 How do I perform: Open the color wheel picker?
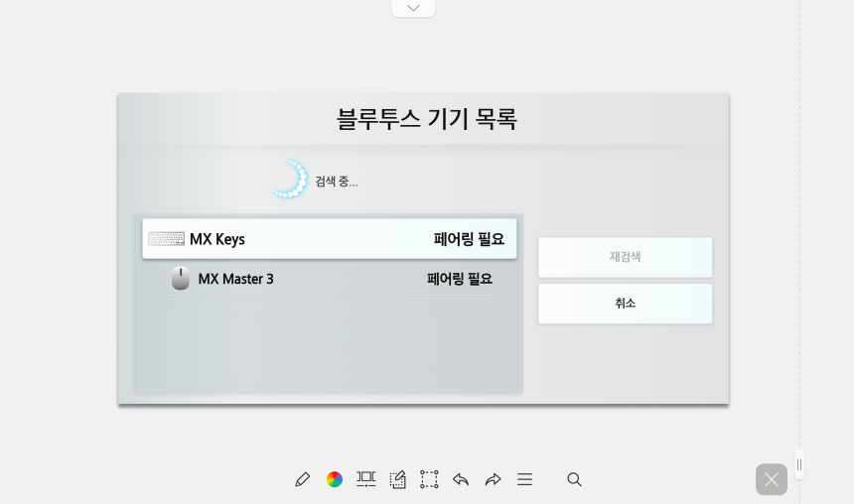(x=335, y=479)
